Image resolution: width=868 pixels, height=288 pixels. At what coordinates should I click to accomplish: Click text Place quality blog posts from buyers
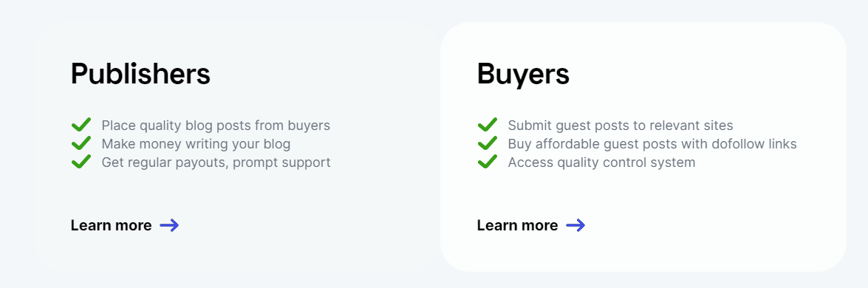coord(216,126)
